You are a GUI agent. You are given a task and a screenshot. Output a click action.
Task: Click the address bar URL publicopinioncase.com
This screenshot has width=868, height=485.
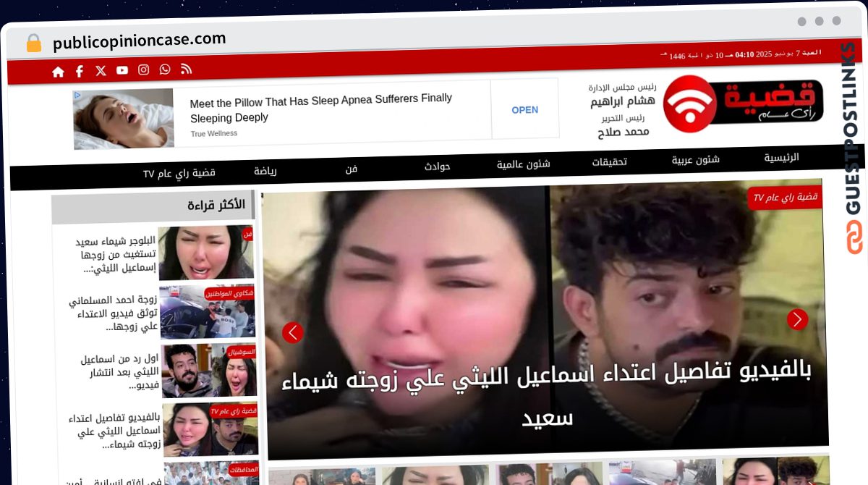[139, 41]
